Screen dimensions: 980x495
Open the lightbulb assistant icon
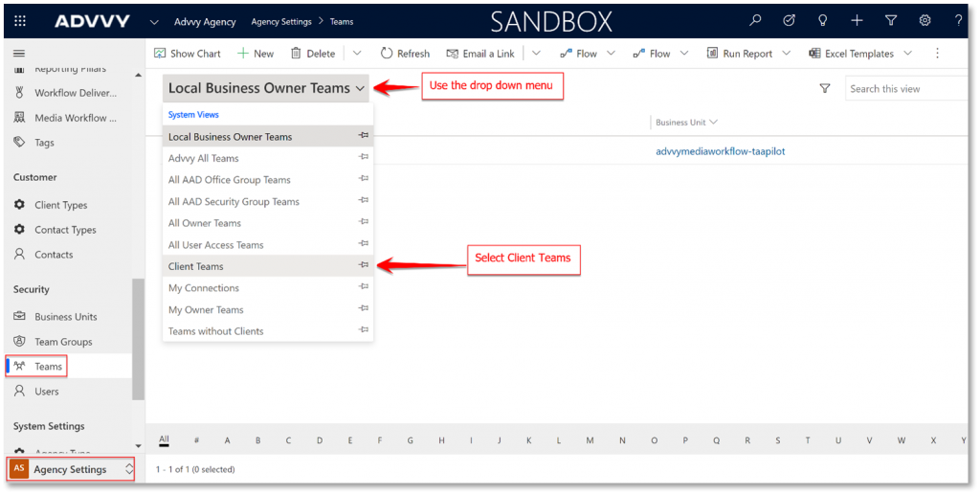823,20
